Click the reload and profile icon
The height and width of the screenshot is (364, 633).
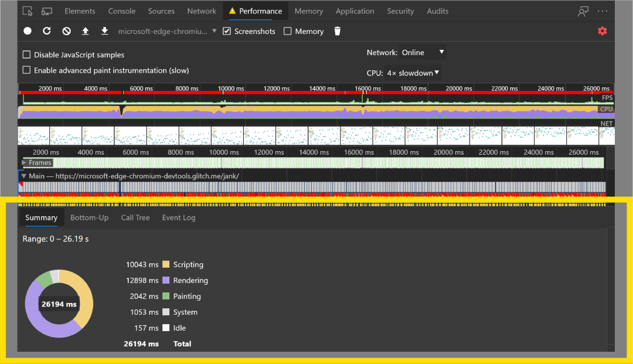[x=47, y=31]
